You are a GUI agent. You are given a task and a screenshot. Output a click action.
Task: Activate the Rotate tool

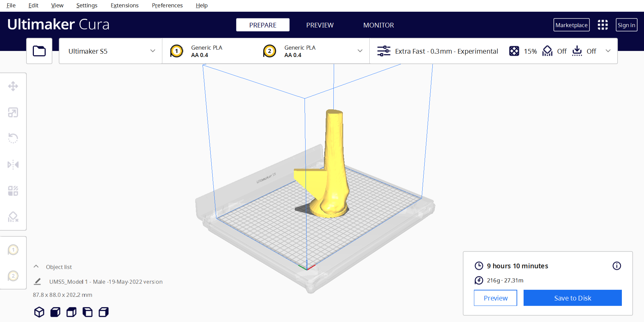pyautogui.click(x=13, y=138)
